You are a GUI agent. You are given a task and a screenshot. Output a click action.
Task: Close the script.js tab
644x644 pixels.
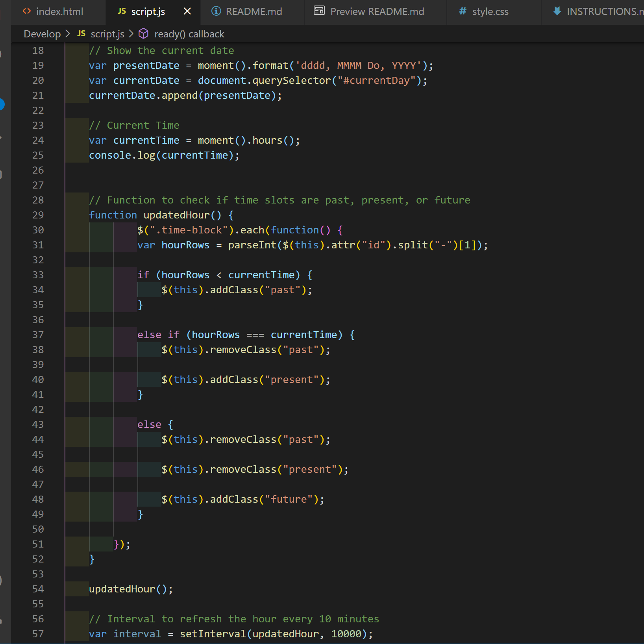click(x=187, y=11)
